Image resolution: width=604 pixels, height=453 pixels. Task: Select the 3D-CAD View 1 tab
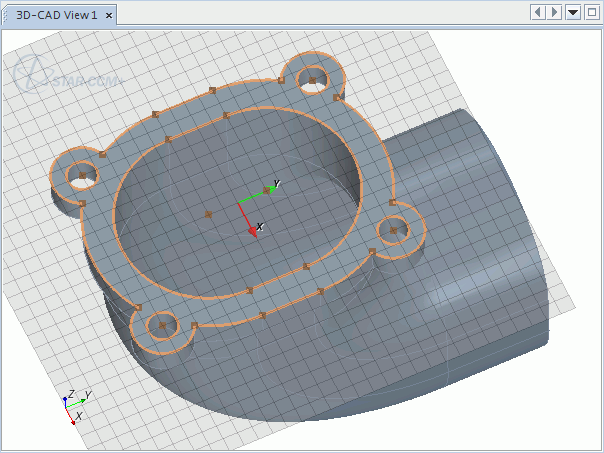click(x=56, y=15)
